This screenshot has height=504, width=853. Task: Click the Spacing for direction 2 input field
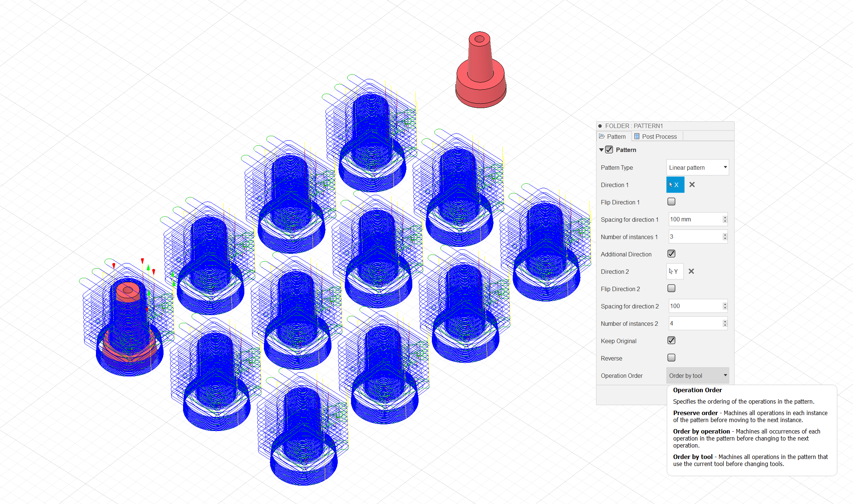tap(695, 306)
